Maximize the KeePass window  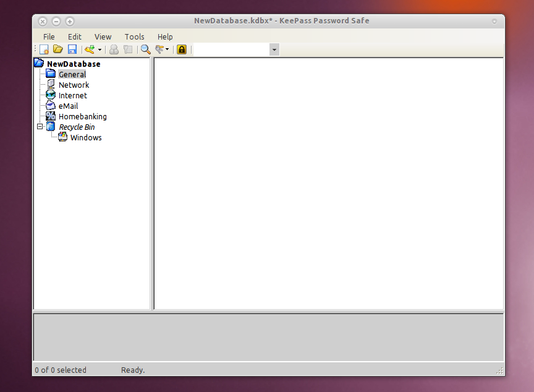70,22
